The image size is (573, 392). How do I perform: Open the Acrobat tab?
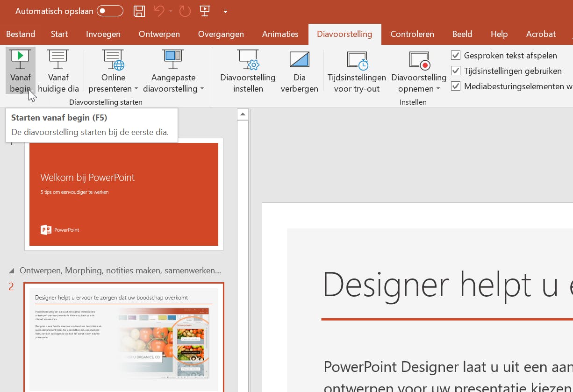tap(541, 34)
